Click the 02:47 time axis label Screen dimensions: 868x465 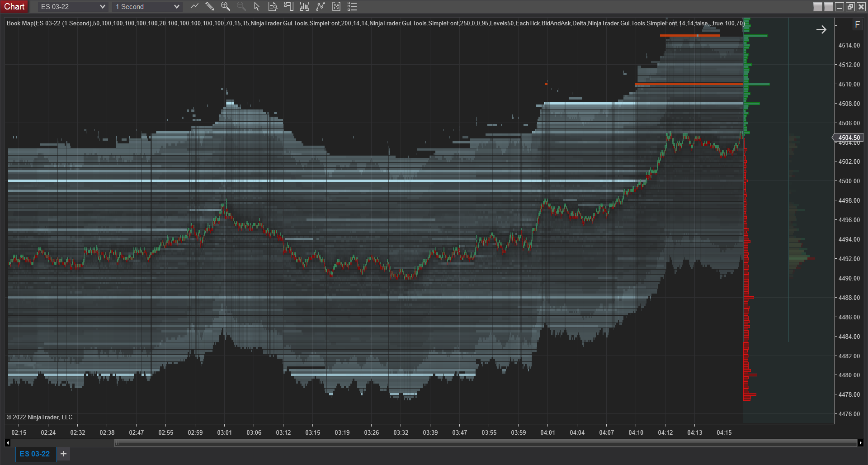(137, 432)
